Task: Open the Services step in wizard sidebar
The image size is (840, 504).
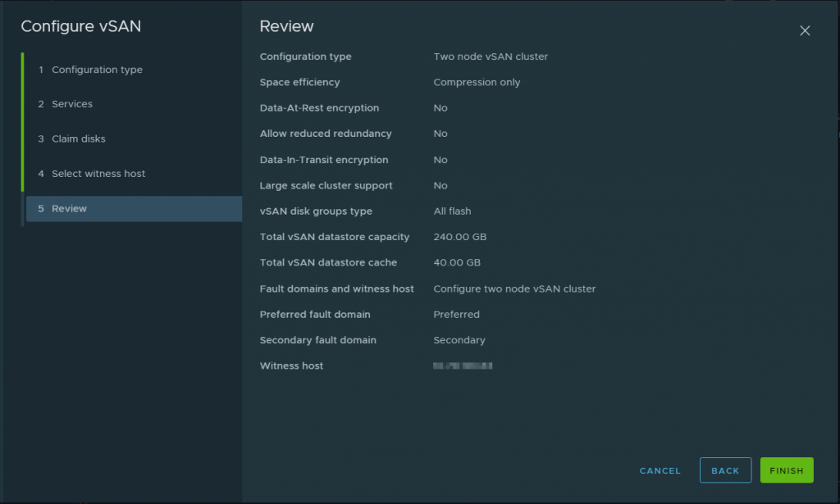Action: 72,104
